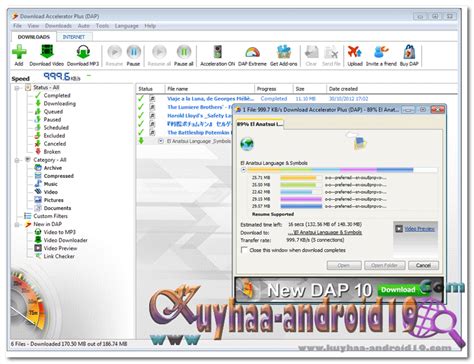Sort by the Progress column header
Screen dimensions: 474x364
274,89
